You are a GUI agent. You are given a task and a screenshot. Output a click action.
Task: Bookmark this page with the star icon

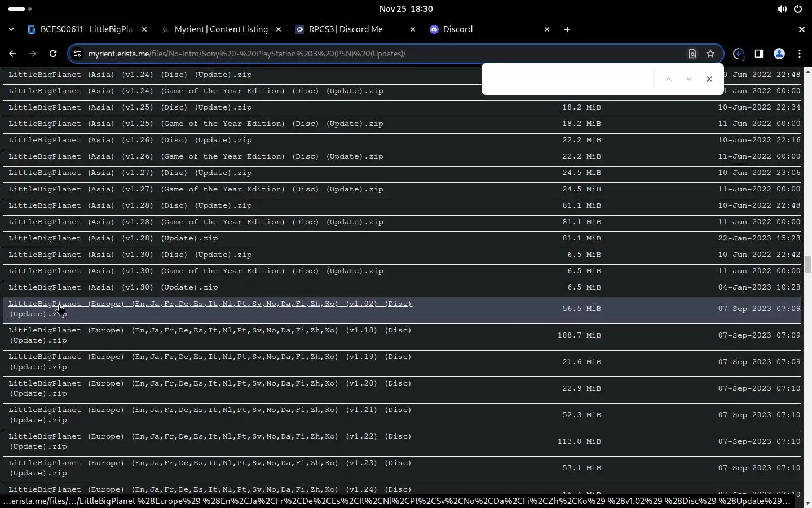tap(710, 54)
